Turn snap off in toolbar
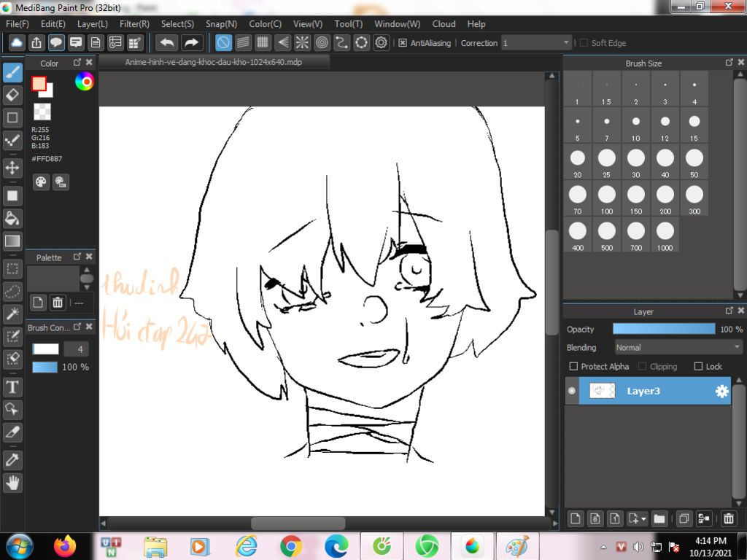747x560 pixels. pyautogui.click(x=223, y=43)
